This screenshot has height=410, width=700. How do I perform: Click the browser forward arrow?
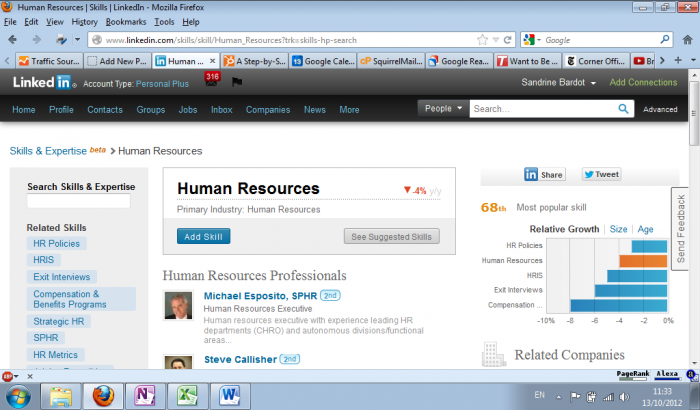pyautogui.click(x=37, y=40)
